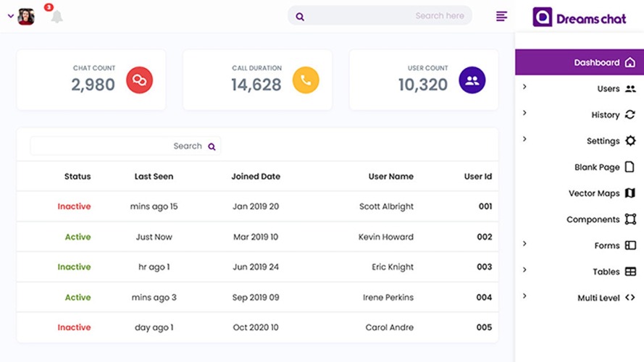Expand the History sidebar menu
This screenshot has height=362, width=644.
(x=580, y=115)
